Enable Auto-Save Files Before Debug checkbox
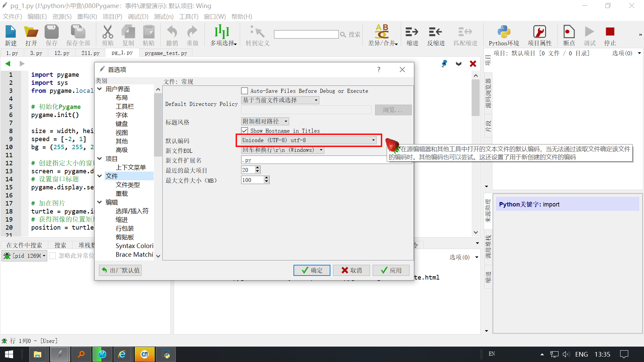The width and height of the screenshot is (644, 362). click(245, 91)
